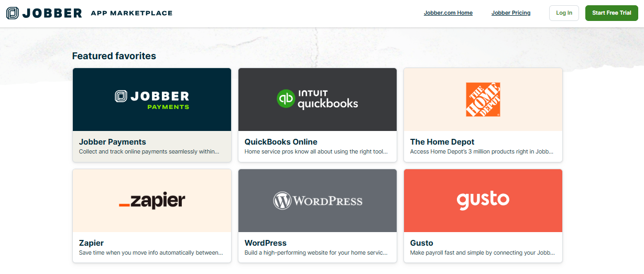Screen dimensions: 644x274
Task: Click 'Access Home Depot's 3 million products' description
Action: pos(482,152)
